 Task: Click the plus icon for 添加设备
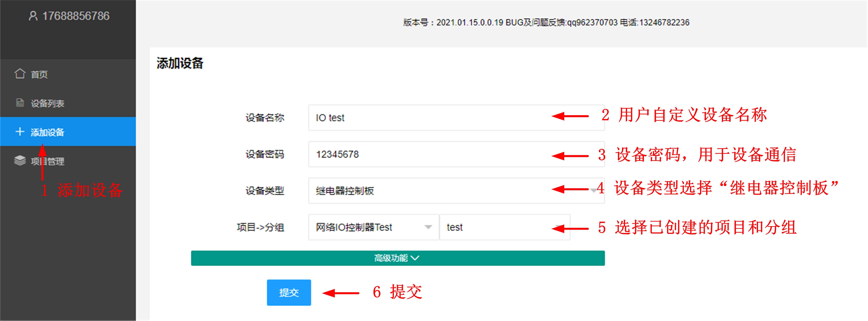pos(20,132)
